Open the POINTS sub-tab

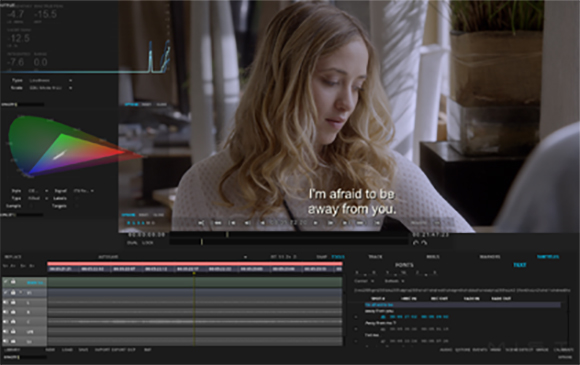404,265
